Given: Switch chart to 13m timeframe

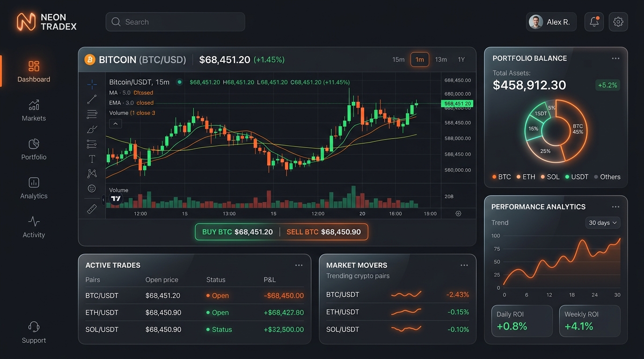Looking at the screenshot, I should pyautogui.click(x=441, y=59).
